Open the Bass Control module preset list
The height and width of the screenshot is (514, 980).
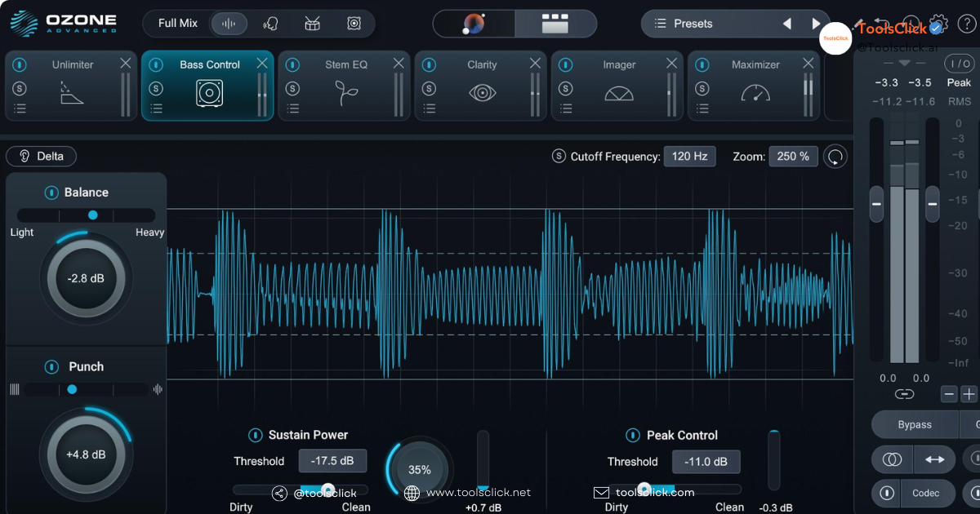pos(156,108)
